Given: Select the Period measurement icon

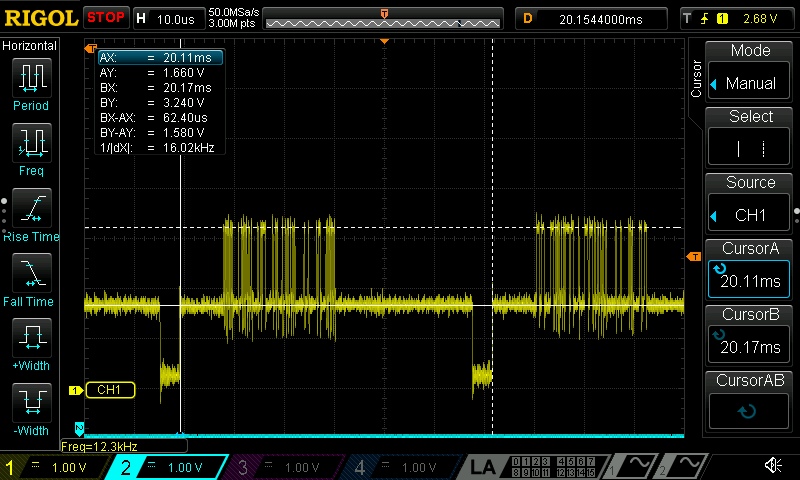Looking at the screenshot, I should [31, 84].
